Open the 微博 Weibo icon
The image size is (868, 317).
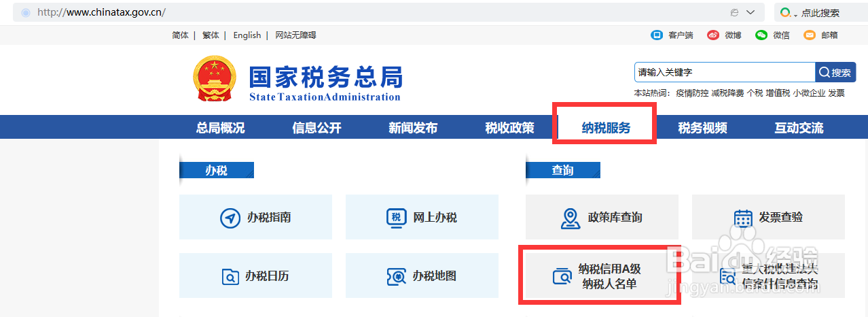click(x=712, y=35)
